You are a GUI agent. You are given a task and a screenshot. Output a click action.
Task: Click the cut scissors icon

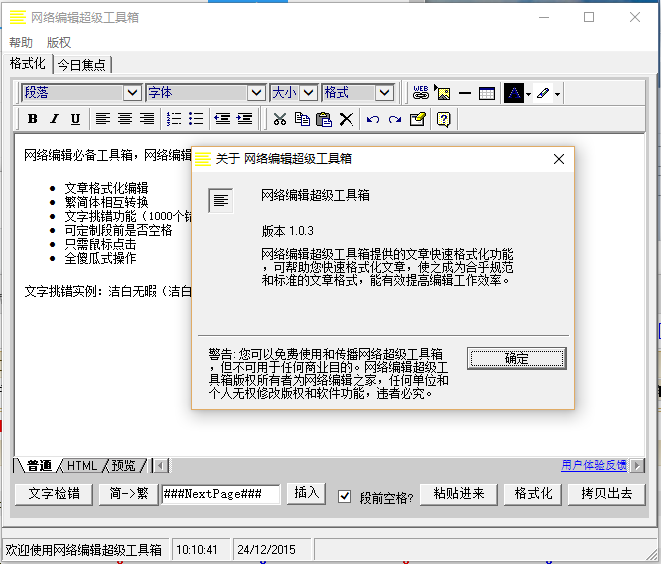[280, 119]
